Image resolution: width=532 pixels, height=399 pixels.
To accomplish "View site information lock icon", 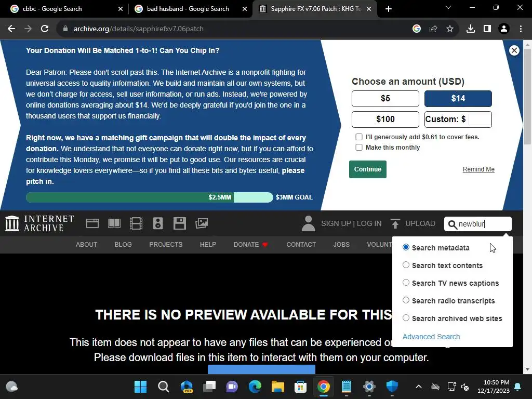I will [65, 29].
